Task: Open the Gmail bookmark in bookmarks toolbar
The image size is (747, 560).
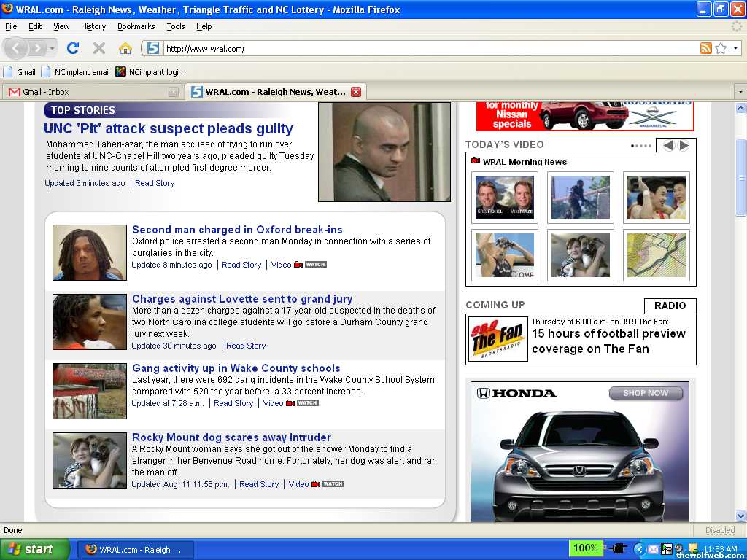Action: 20,72
